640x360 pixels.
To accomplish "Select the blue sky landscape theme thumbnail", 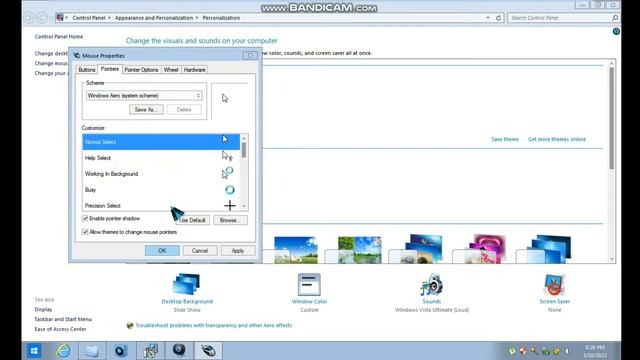I will [x=296, y=250].
